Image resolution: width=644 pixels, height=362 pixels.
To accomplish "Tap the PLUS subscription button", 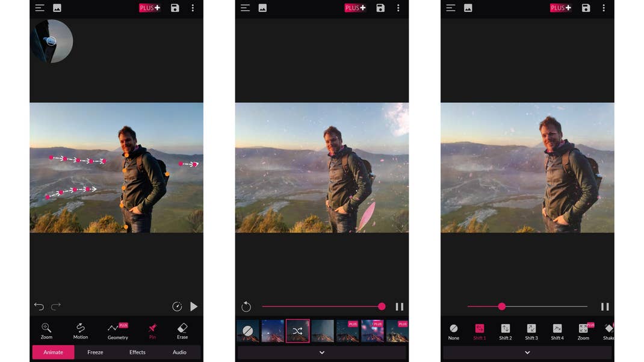I will (149, 8).
